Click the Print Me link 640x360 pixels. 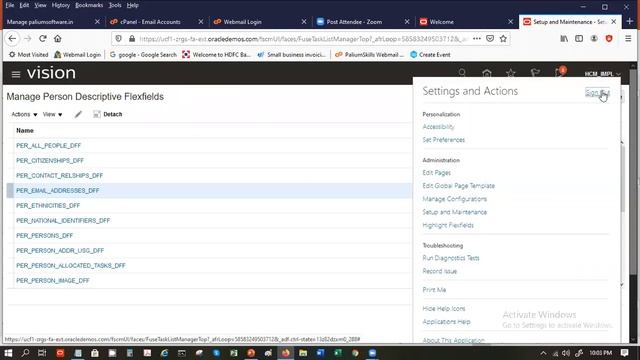click(x=434, y=290)
